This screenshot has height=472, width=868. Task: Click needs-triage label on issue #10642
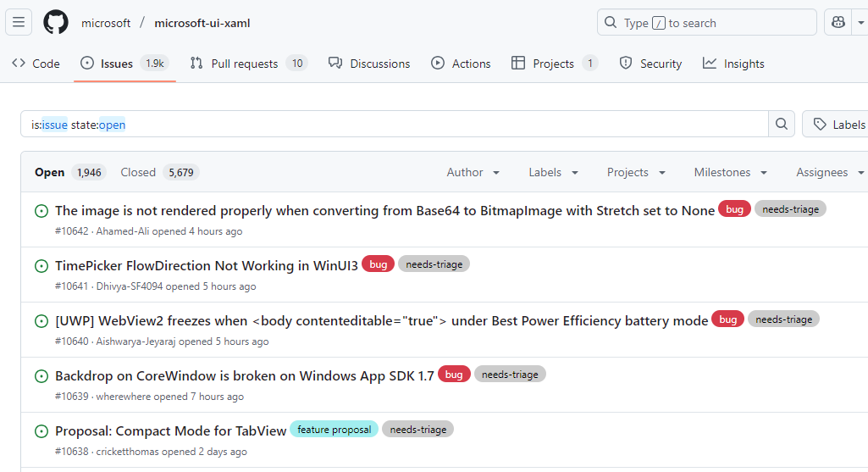tap(790, 208)
